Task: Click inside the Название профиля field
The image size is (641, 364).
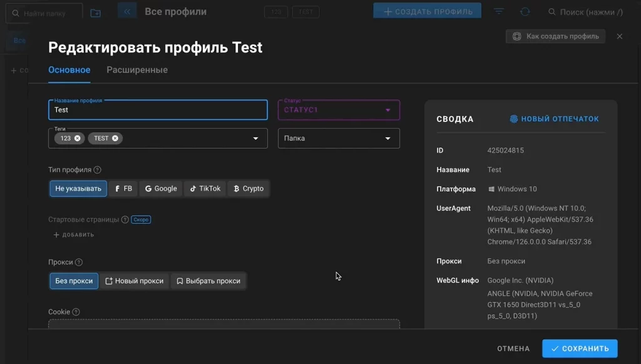Action: click(156, 111)
